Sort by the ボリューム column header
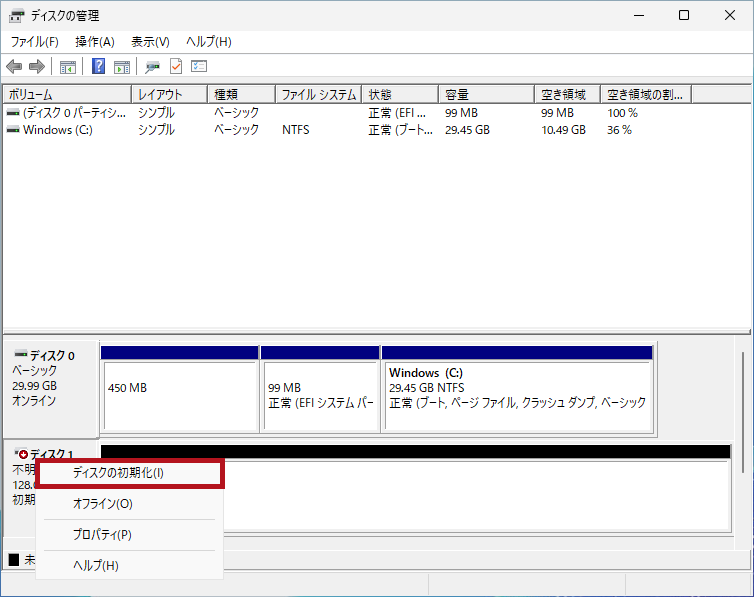 coord(66,95)
